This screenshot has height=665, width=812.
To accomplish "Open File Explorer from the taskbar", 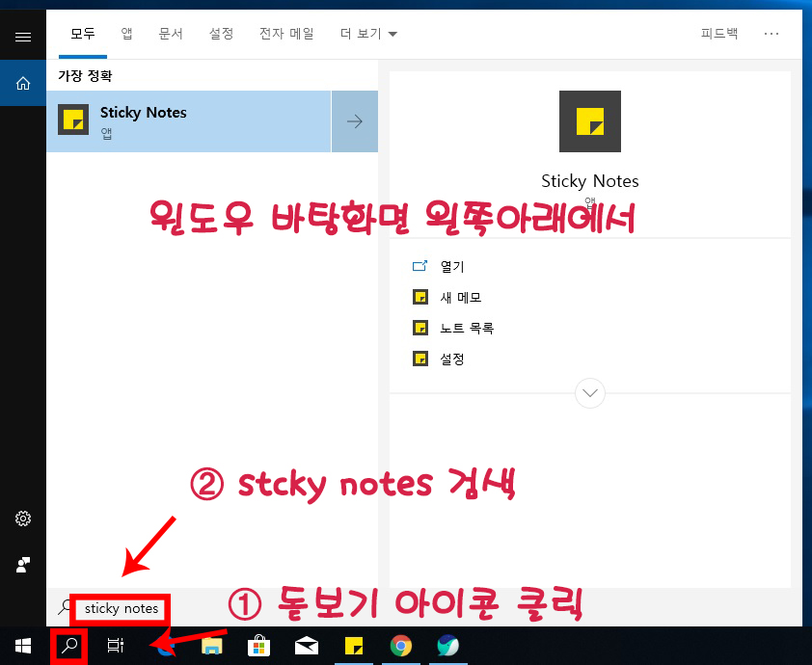I will coord(212,646).
